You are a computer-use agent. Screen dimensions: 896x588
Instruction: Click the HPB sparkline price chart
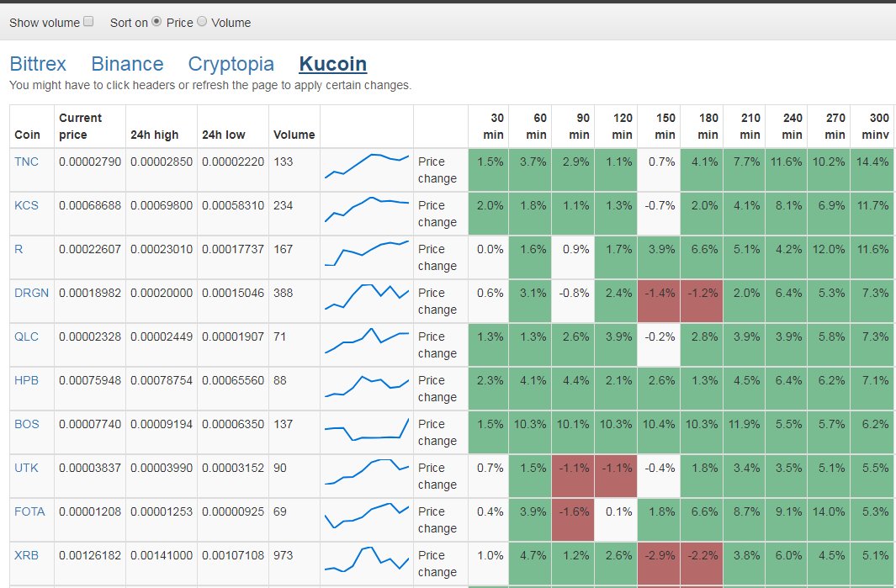[367, 386]
